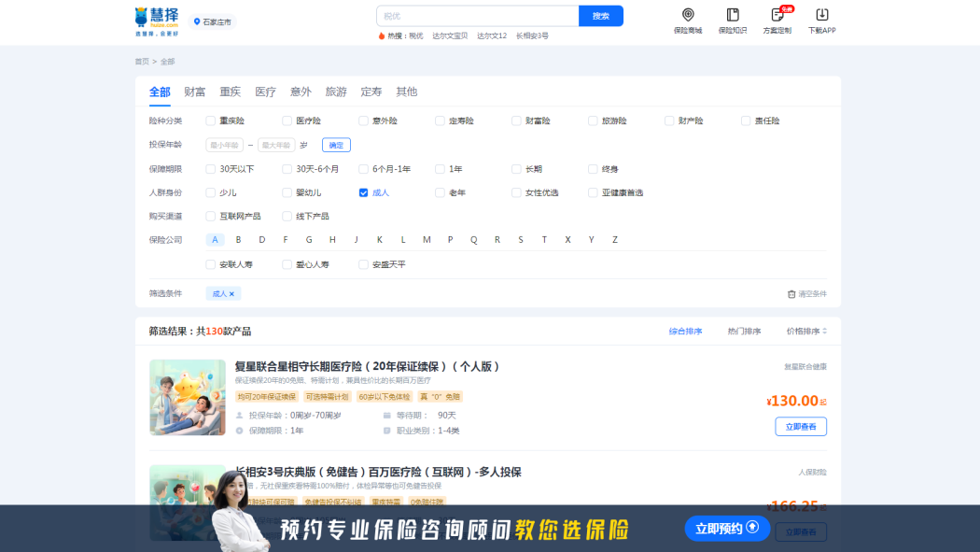Viewport: 980px width, 552px height.
Task: Click the person icon beside 投保年龄：0周岁-70周岁
Action: click(x=239, y=415)
